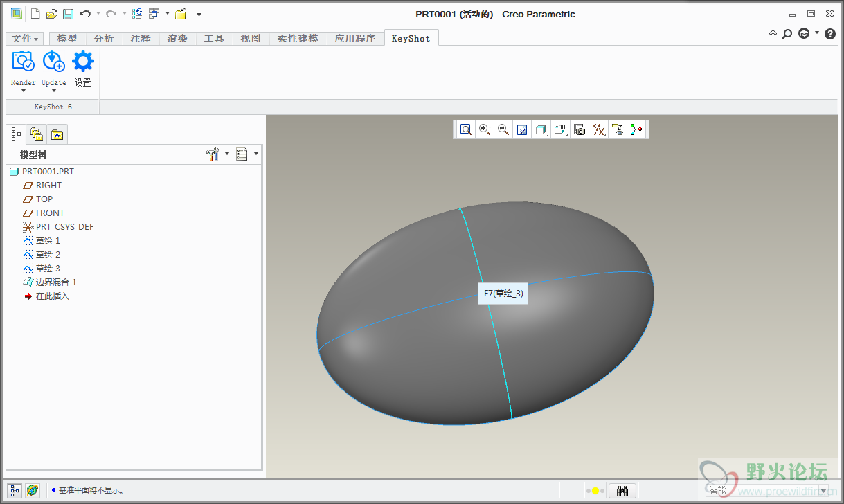Open the display style cube icon
Viewport: 844px width, 504px height.
coord(541,129)
